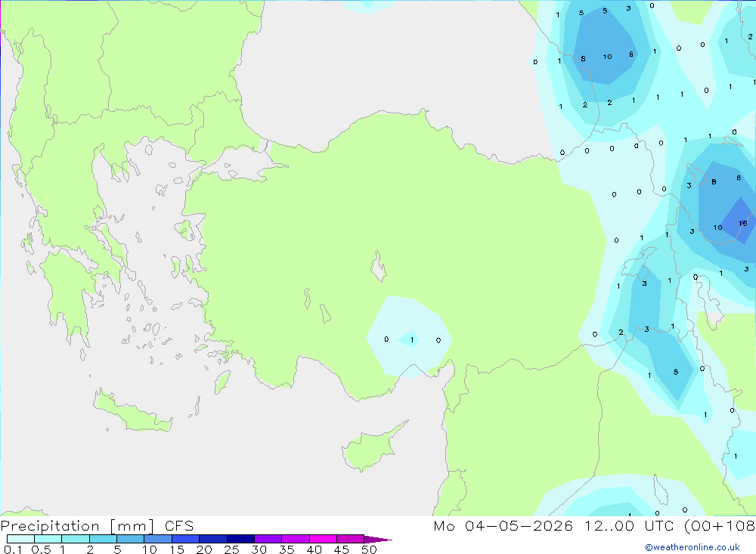Click the '50' legend scale label
Image resolution: width=756 pixels, height=554 pixels.
point(369,549)
